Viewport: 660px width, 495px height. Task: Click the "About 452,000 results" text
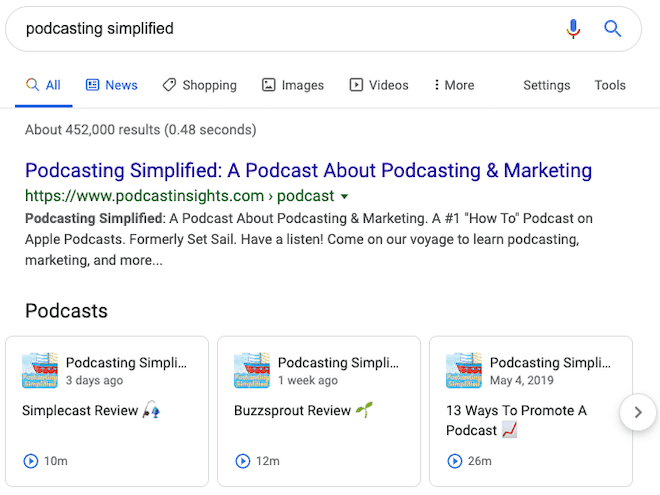[141, 130]
